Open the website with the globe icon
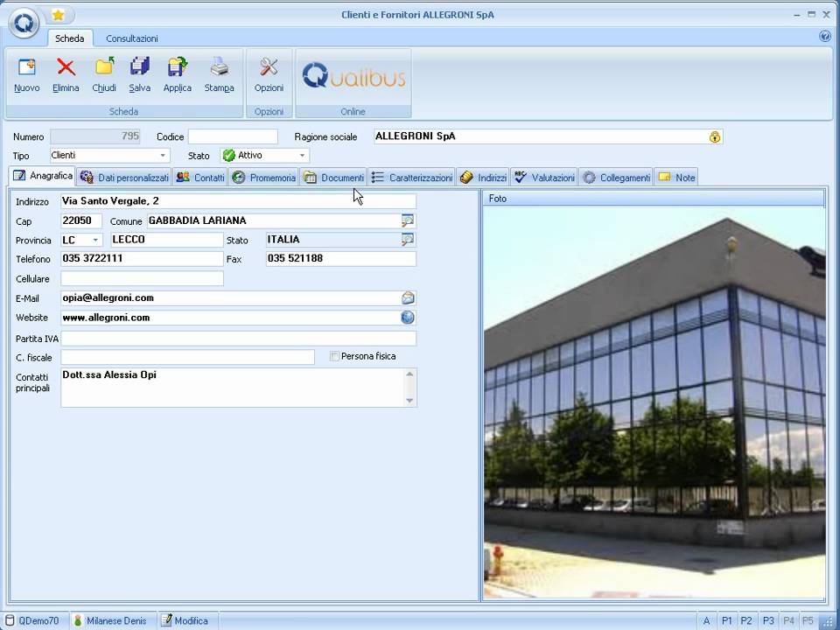The width and height of the screenshot is (840, 630). click(x=408, y=317)
